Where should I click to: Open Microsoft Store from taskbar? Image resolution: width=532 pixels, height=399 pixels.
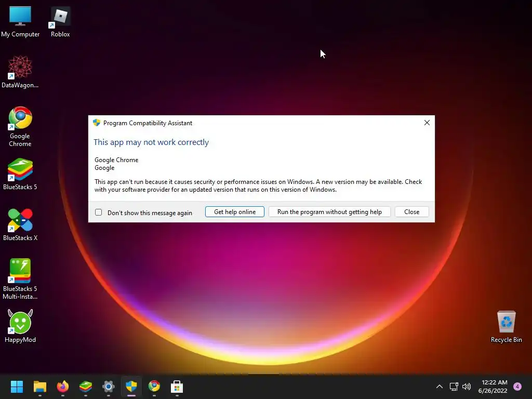177,387
